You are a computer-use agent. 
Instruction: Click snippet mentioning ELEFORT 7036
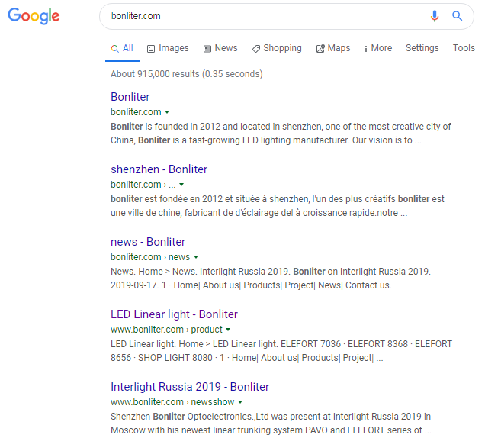pyautogui.click(x=281, y=351)
